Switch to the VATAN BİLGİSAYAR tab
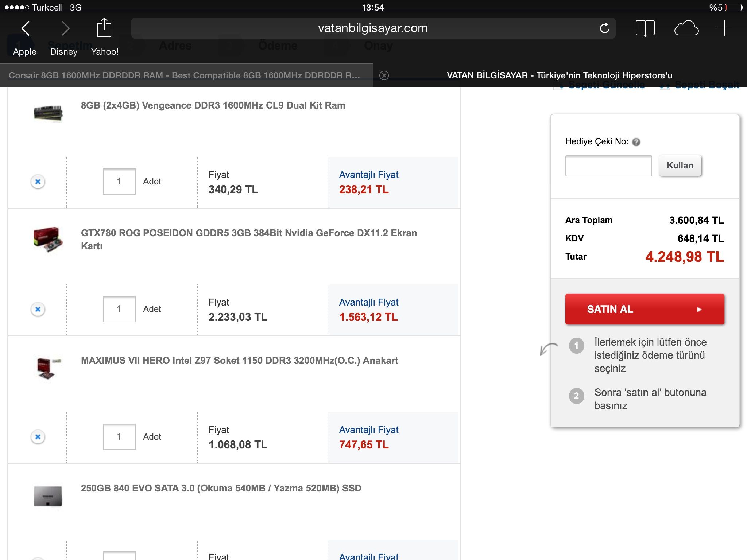The image size is (747, 560). [x=560, y=75]
